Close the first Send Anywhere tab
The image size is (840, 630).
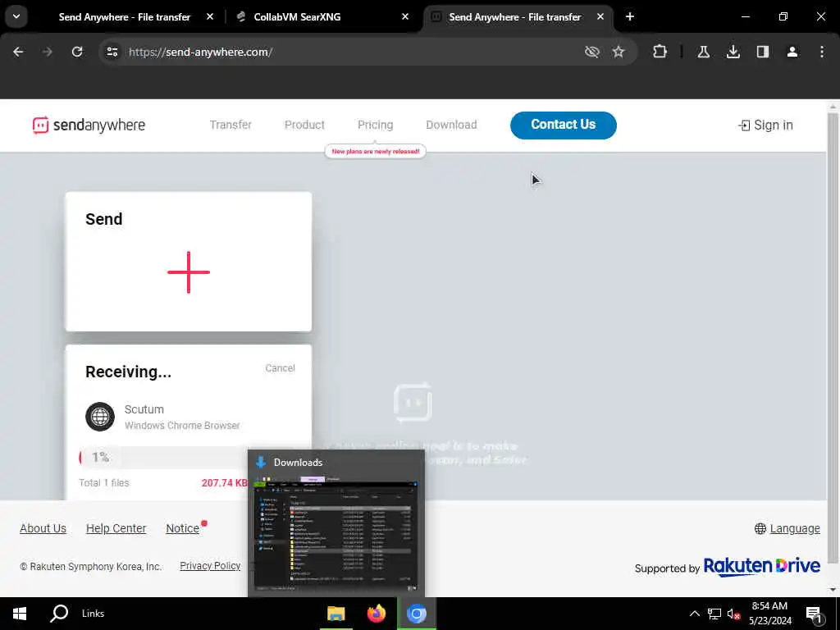tap(210, 17)
